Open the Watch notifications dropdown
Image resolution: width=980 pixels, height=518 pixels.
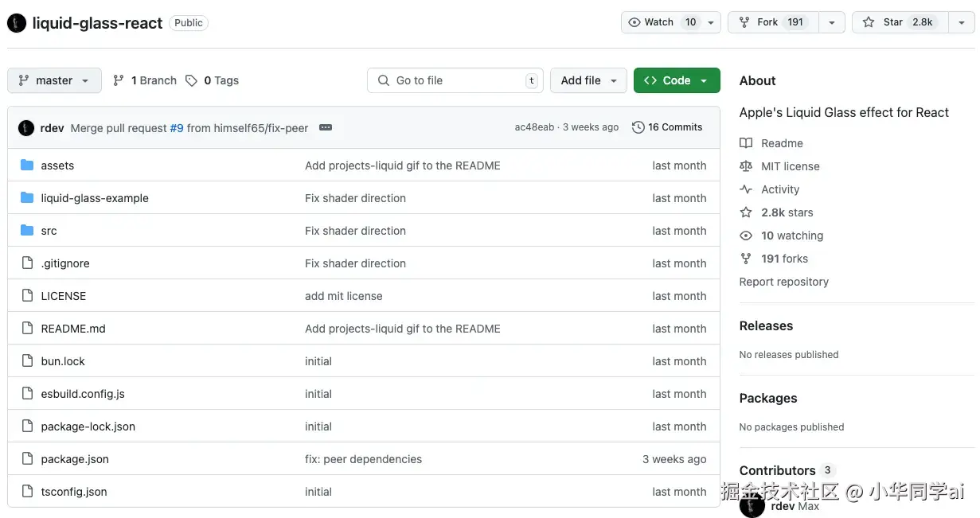[671, 22]
